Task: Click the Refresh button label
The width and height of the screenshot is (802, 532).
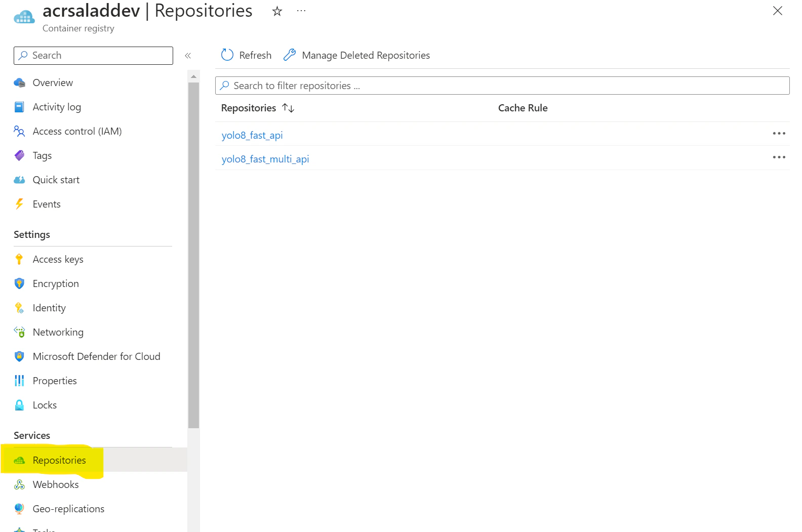Action: tap(255, 55)
